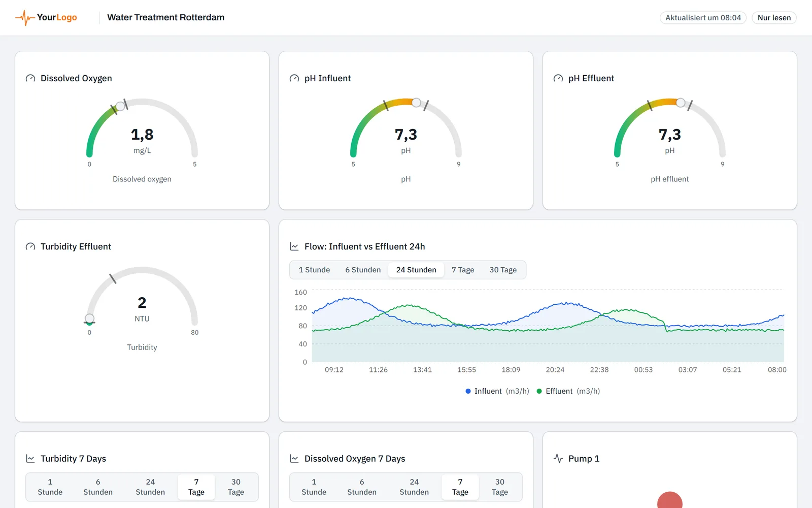This screenshot has height=508, width=812.
Task: Select 1 Stunde in Flow chart
Action: 314,270
